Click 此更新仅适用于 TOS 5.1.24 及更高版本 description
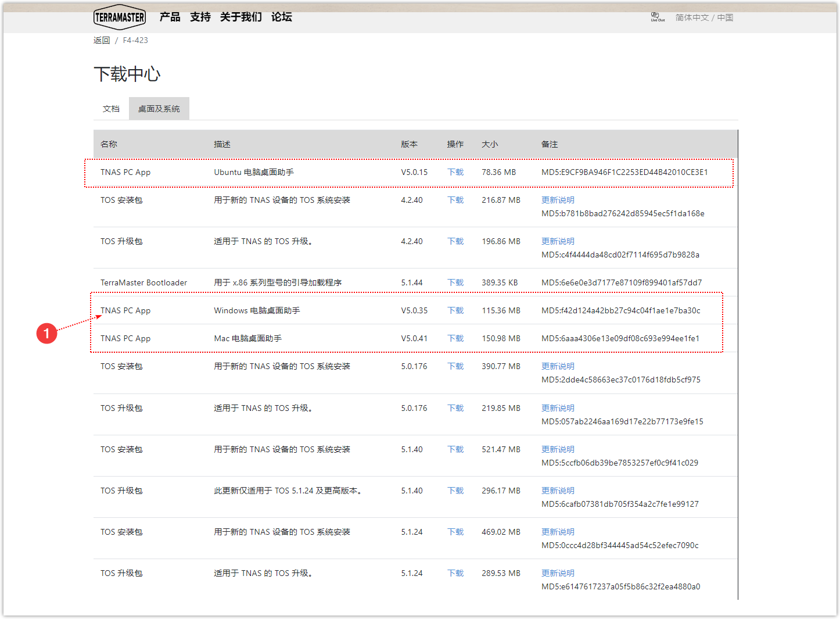Screen dimensions: 840x619 289,491
